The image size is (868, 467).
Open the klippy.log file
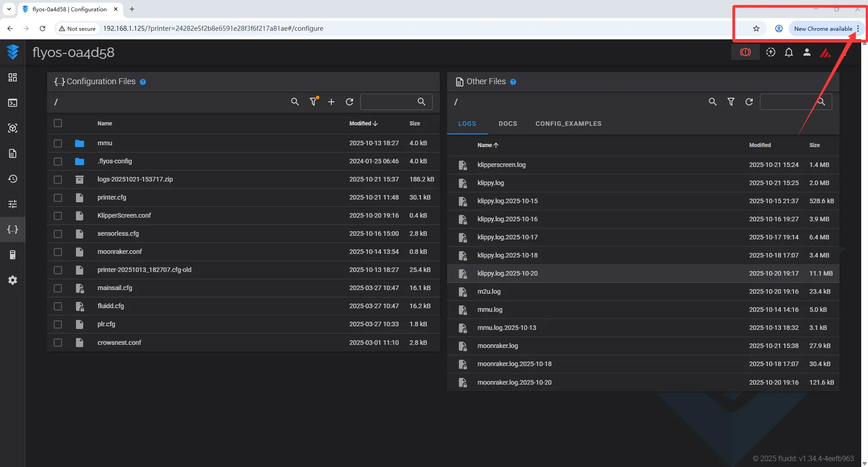[x=491, y=183]
